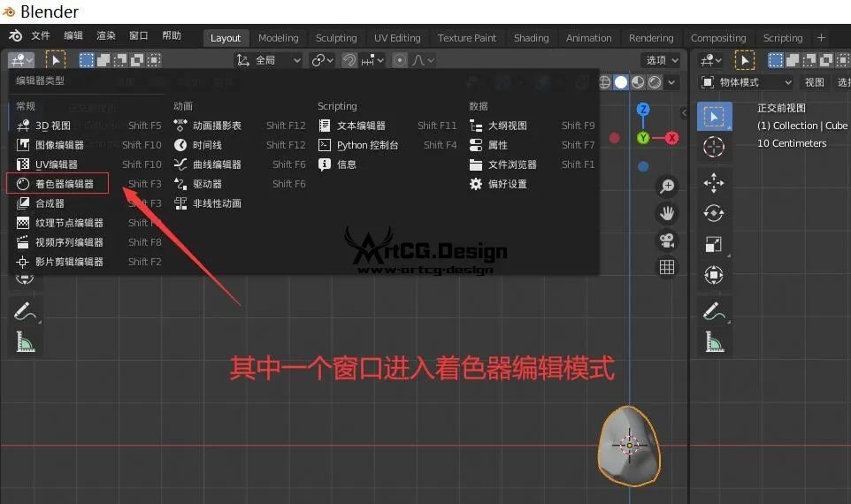851x504 pixels.
Task: Switch to the Animation workspace tab
Action: tap(589, 38)
